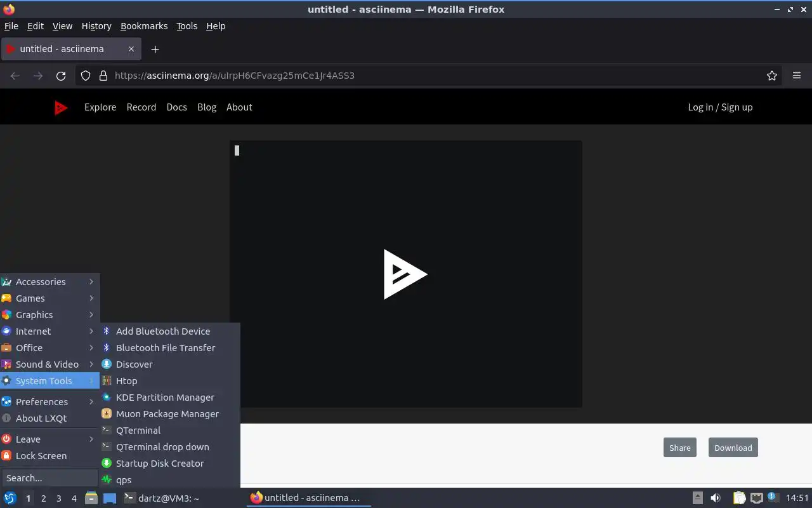The width and height of the screenshot is (812, 508).
Task: Launch Add Bluetooth Device from System Tools
Action: click(x=170, y=331)
